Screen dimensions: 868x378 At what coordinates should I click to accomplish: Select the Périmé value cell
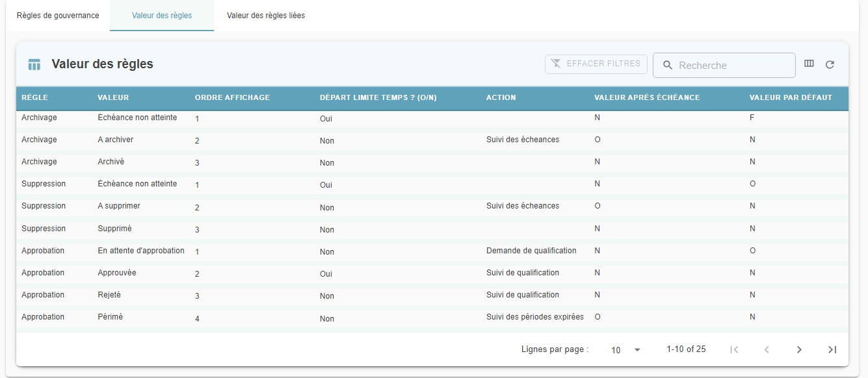tap(110, 317)
